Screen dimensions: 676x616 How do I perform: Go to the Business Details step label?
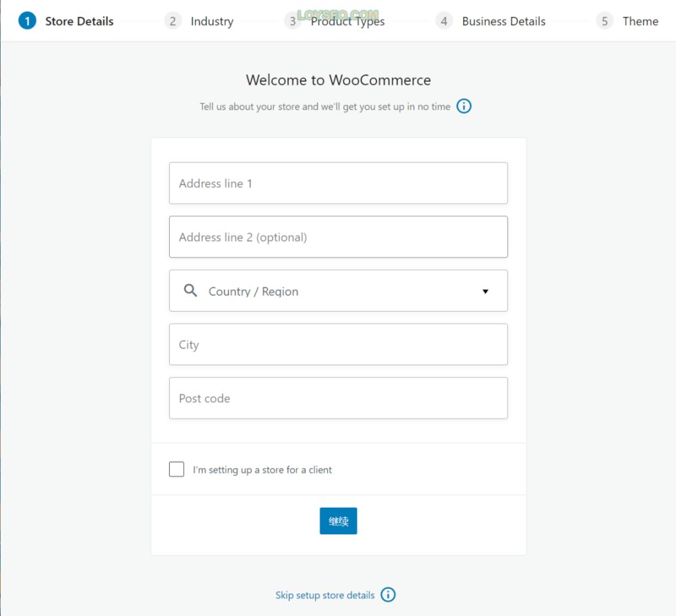[x=504, y=21]
